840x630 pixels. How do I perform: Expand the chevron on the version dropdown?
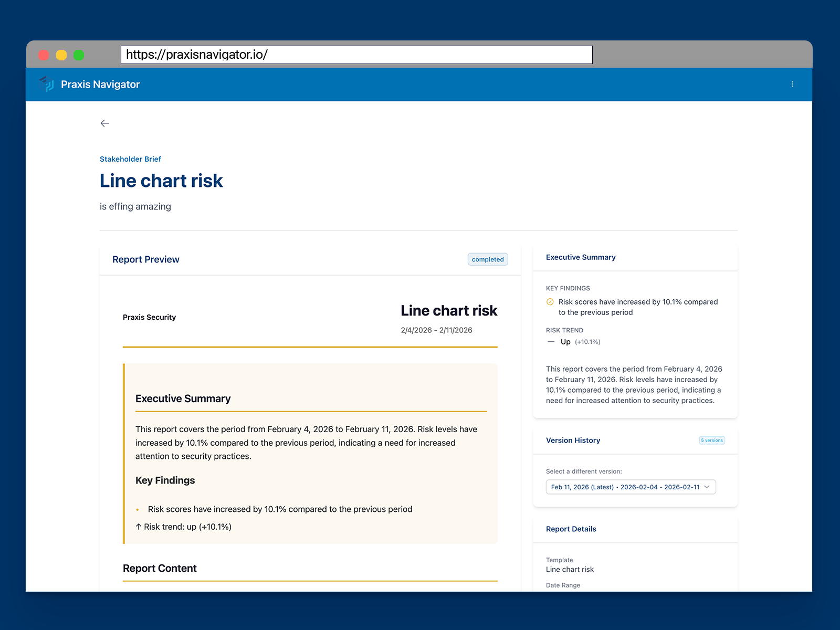point(707,487)
